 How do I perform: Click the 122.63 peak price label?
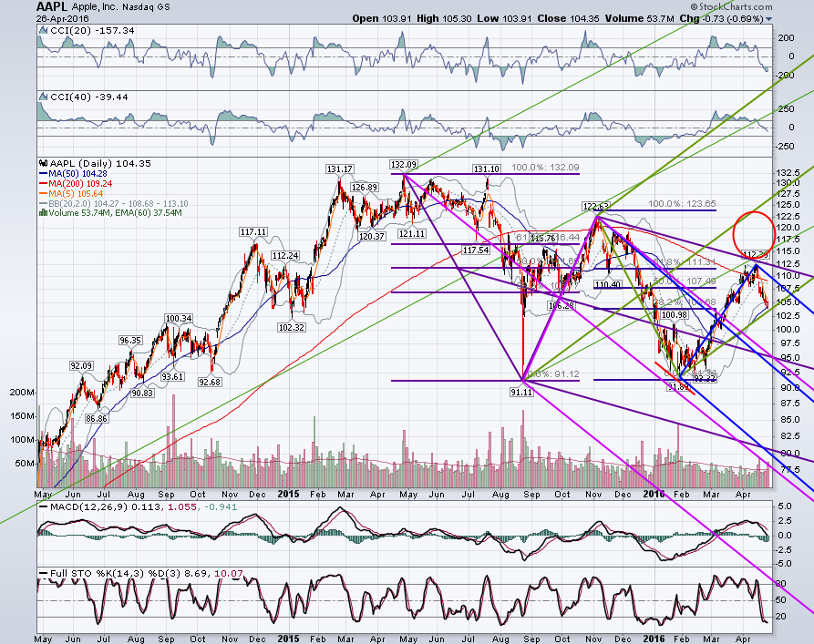click(x=596, y=207)
